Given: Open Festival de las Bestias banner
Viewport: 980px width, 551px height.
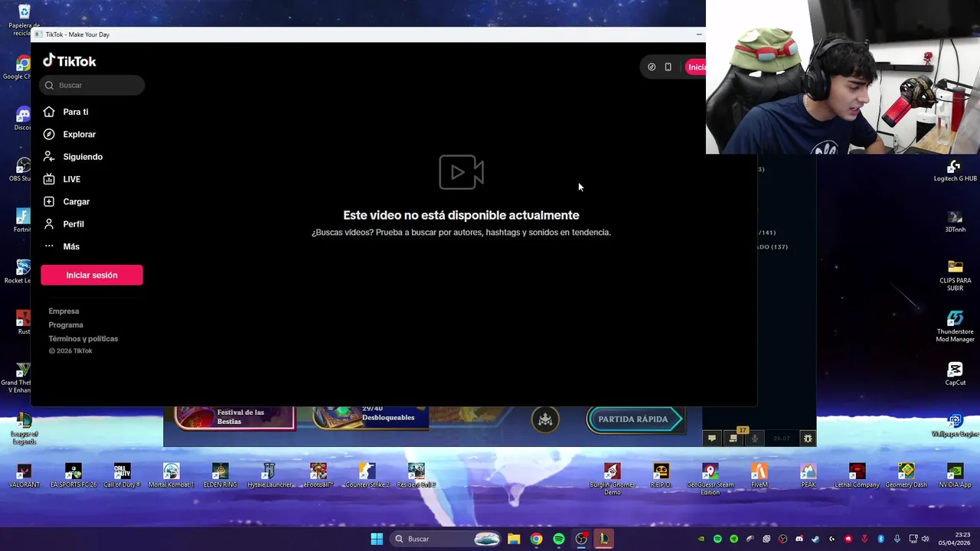Looking at the screenshot, I should tap(234, 417).
